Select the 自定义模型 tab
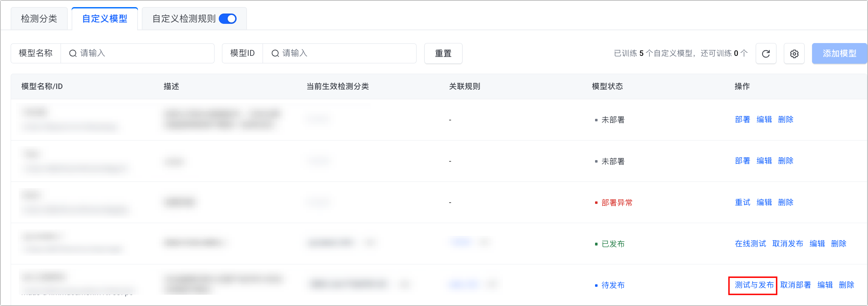Viewport: 868px width, 306px height. pyautogui.click(x=105, y=19)
